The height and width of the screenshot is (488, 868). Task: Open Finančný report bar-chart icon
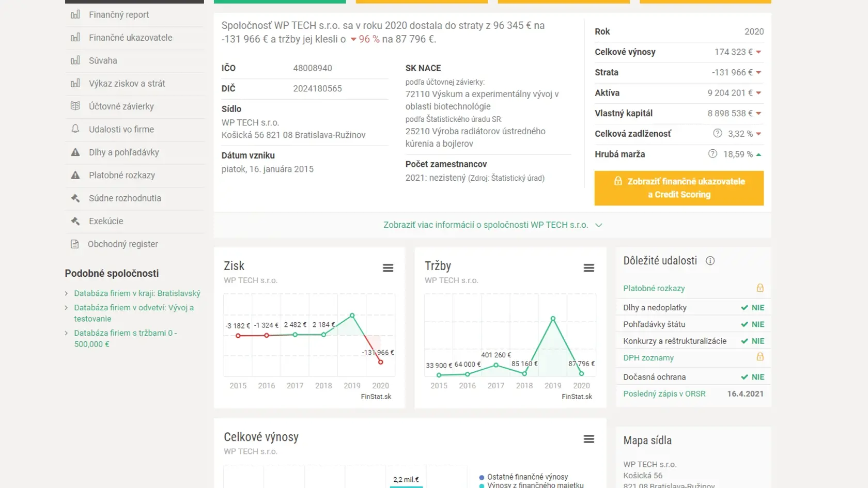coord(75,14)
